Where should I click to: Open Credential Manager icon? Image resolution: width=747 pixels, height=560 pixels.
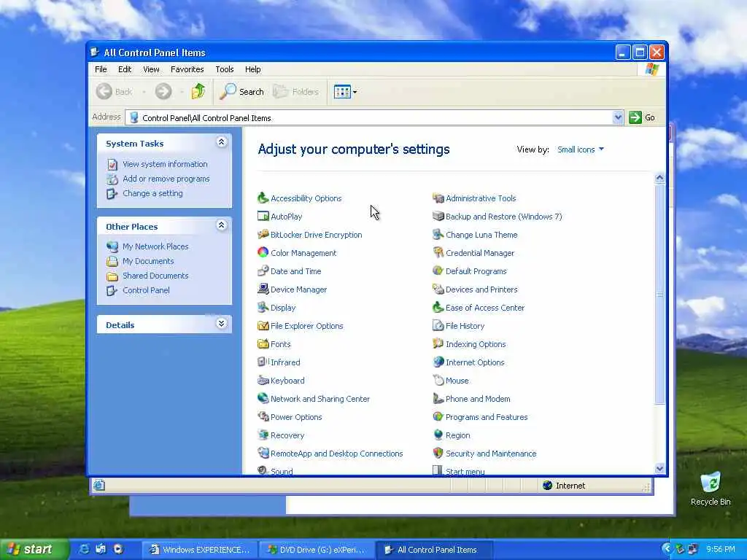click(438, 252)
